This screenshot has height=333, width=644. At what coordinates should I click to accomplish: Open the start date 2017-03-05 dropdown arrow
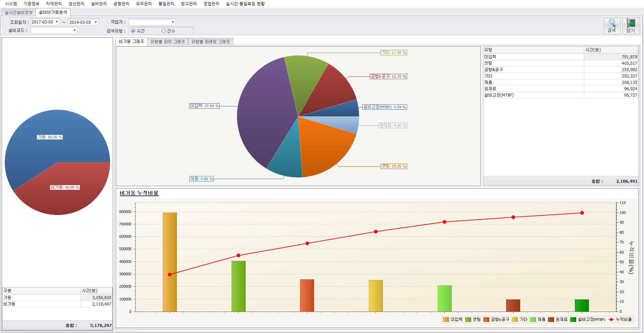tap(57, 22)
